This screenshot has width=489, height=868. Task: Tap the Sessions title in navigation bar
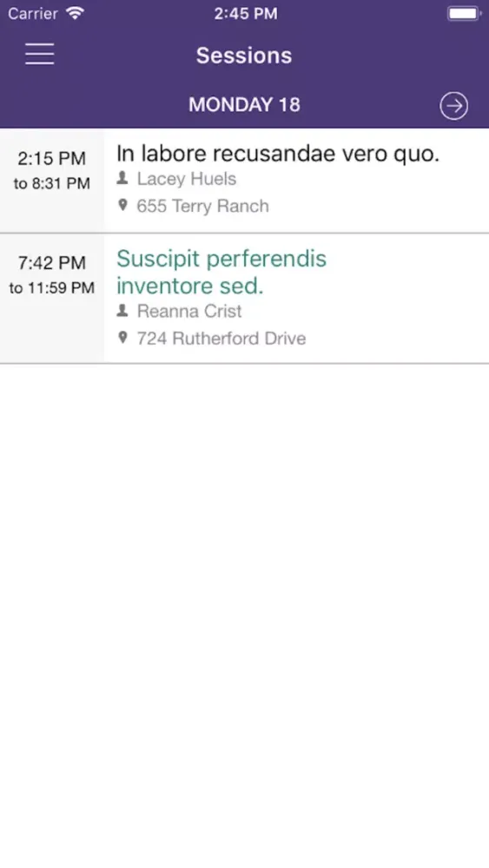(x=244, y=56)
